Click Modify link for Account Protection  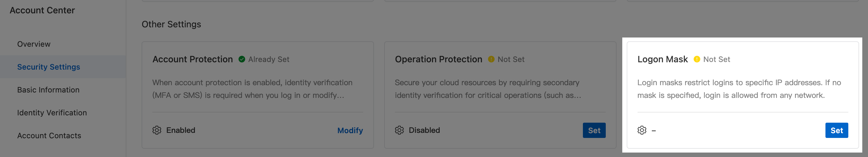point(350,130)
